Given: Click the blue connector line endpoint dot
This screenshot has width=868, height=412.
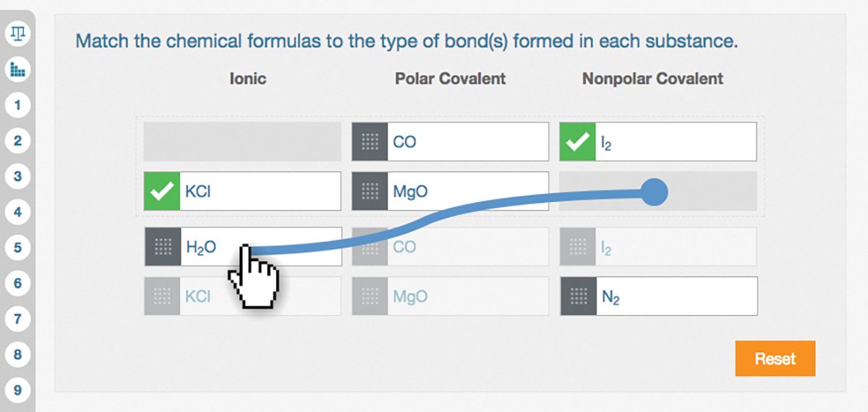Looking at the screenshot, I should coord(654,193).
